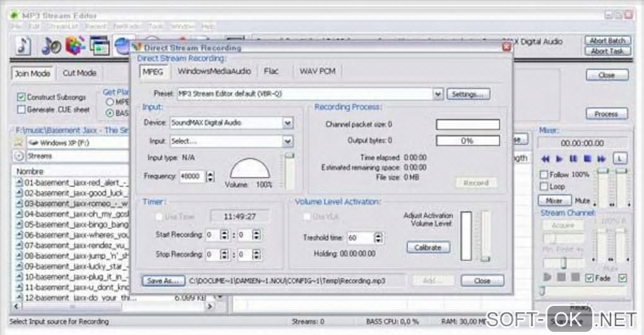
Task: Click Save As... button
Action: coord(163,281)
